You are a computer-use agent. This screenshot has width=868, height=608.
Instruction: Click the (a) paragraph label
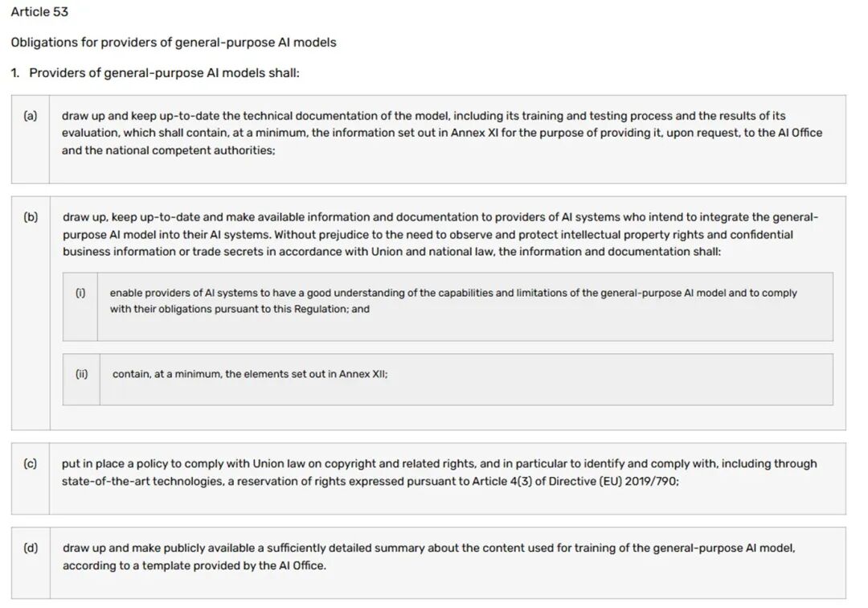tap(31, 116)
